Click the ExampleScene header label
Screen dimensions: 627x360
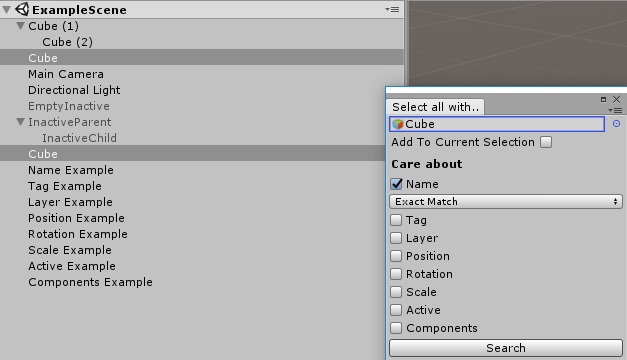pos(79,10)
